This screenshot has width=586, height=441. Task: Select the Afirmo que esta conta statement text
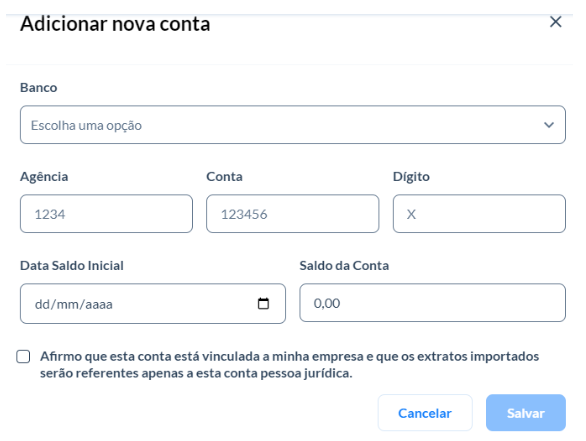click(289, 364)
